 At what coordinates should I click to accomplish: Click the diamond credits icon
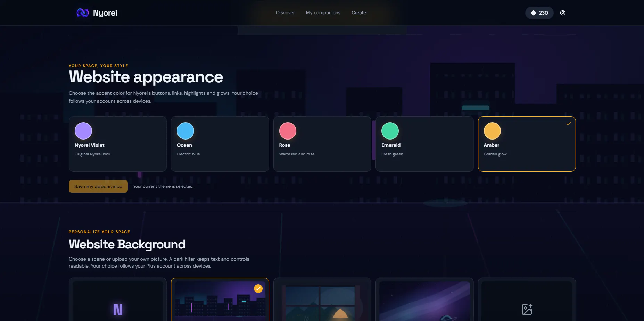[x=534, y=13]
